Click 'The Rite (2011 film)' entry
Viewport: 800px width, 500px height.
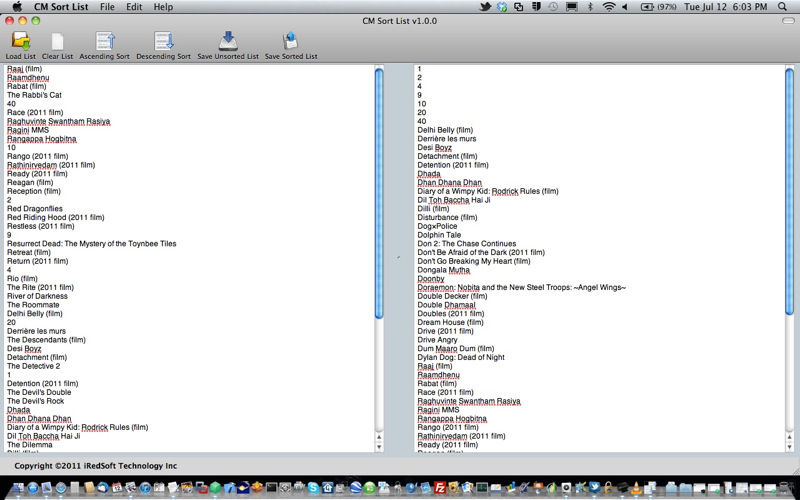40,287
